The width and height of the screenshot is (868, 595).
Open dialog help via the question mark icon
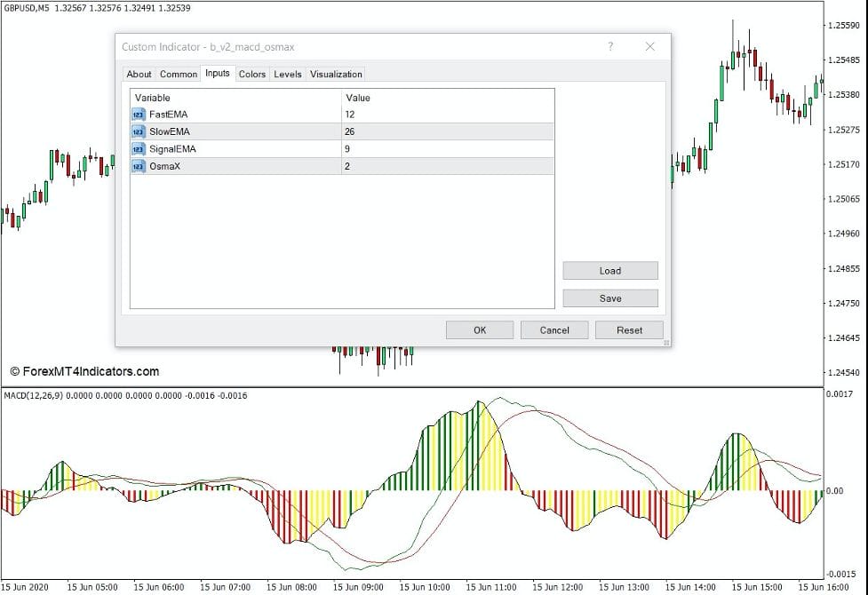pos(610,46)
